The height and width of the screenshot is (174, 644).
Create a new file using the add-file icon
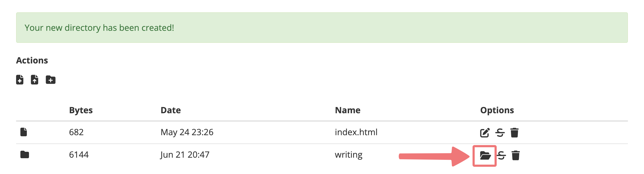(20, 80)
